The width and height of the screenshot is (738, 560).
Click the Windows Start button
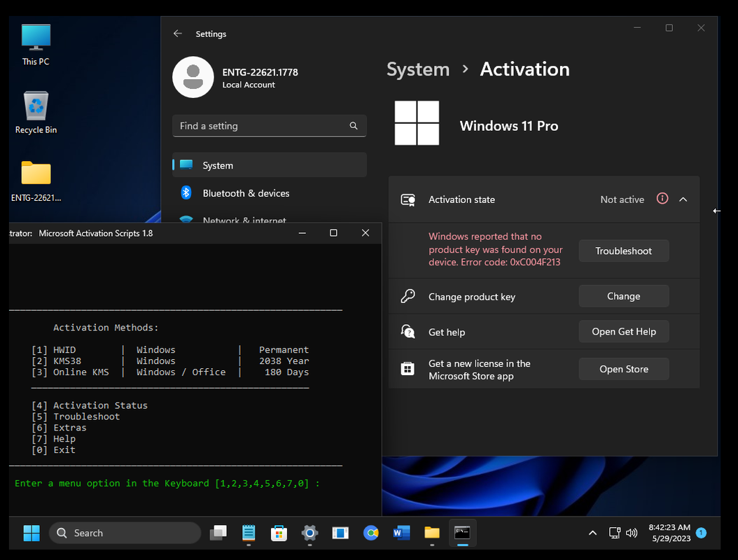[32, 533]
